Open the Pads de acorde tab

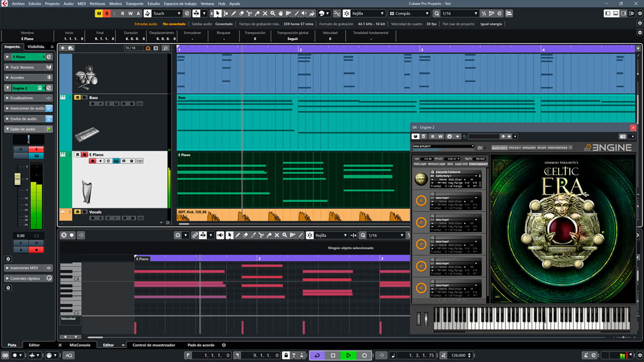(x=201, y=345)
